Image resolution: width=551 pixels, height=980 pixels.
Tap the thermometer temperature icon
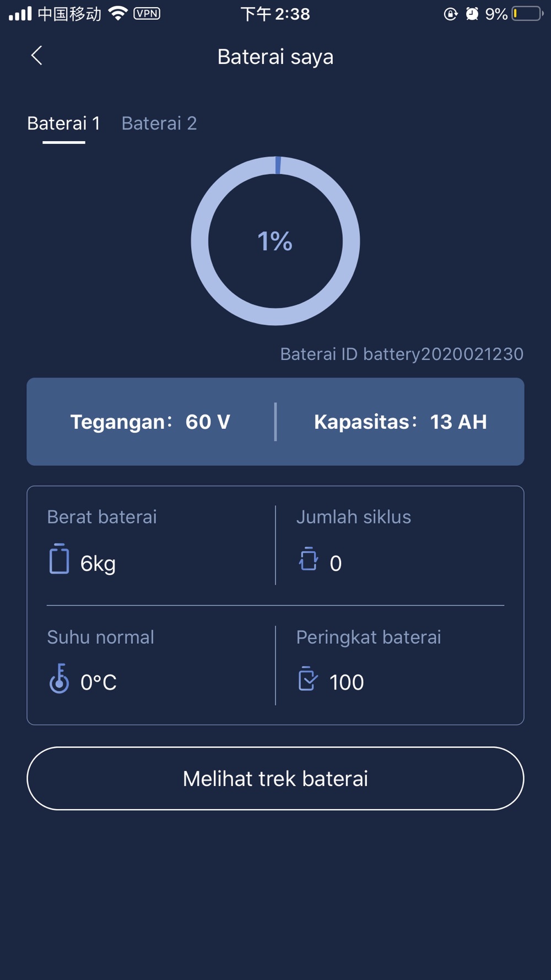point(59,679)
